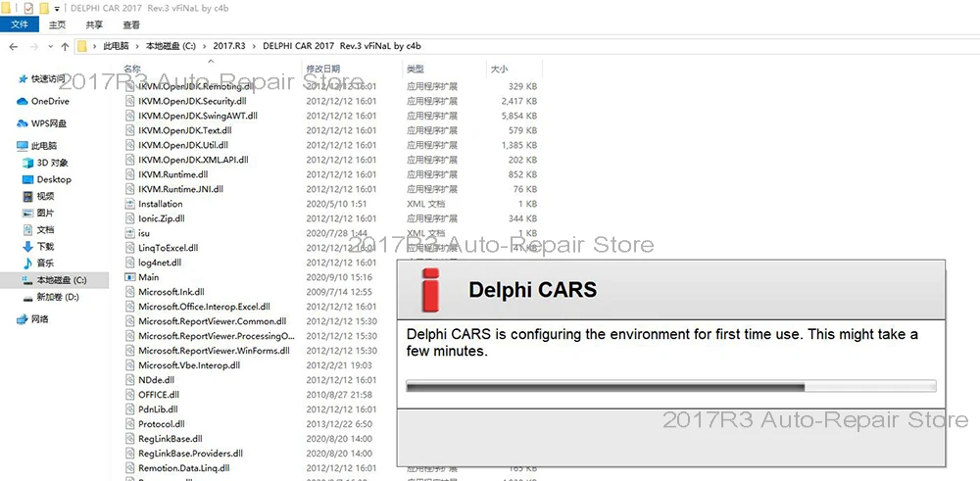Open the recent locations dropdown arrow
Image resolution: width=980 pixels, height=481 pixels.
coord(51,47)
